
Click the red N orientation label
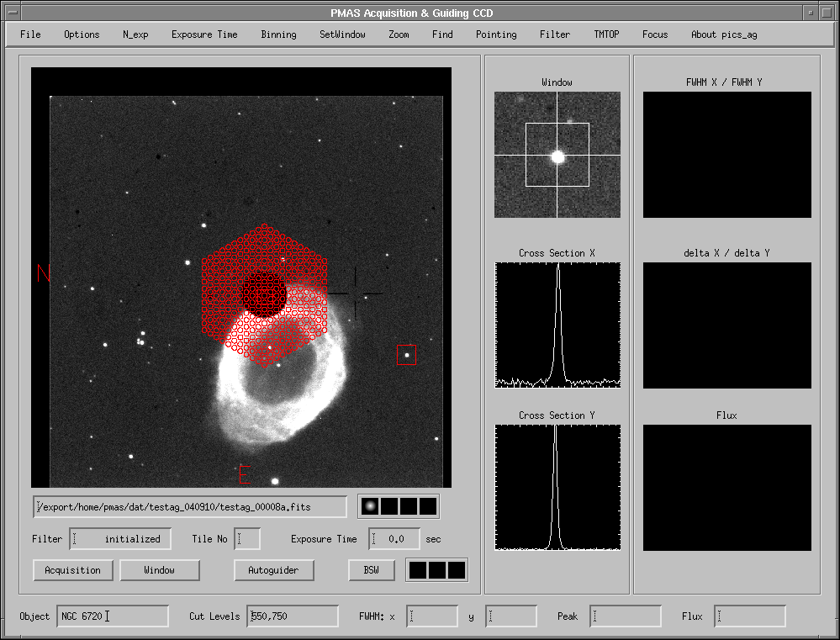pos(45,273)
